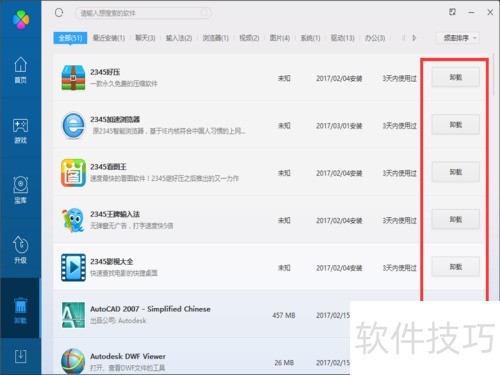Select the 卸载 uninstall sidebar icon

tap(20, 311)
